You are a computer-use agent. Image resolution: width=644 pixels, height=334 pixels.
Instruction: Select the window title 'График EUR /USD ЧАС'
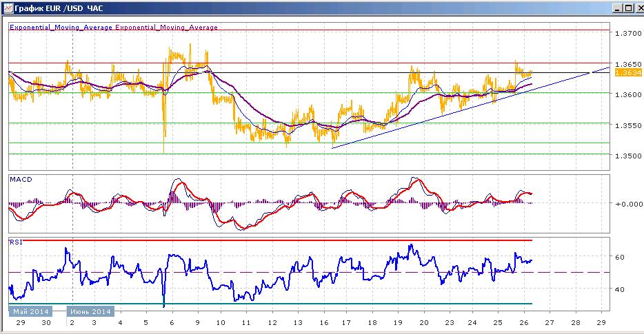59,8
